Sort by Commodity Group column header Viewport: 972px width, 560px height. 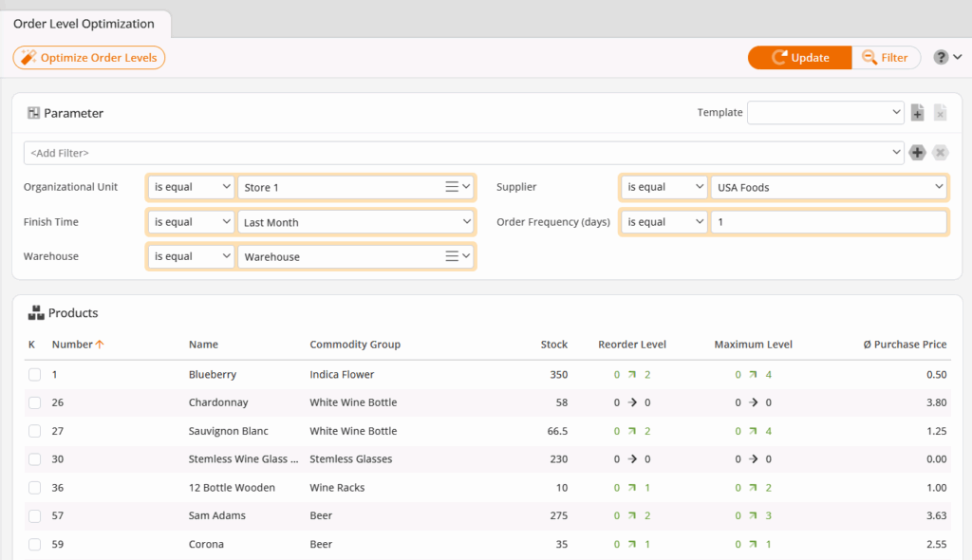[x=355, y=345]
